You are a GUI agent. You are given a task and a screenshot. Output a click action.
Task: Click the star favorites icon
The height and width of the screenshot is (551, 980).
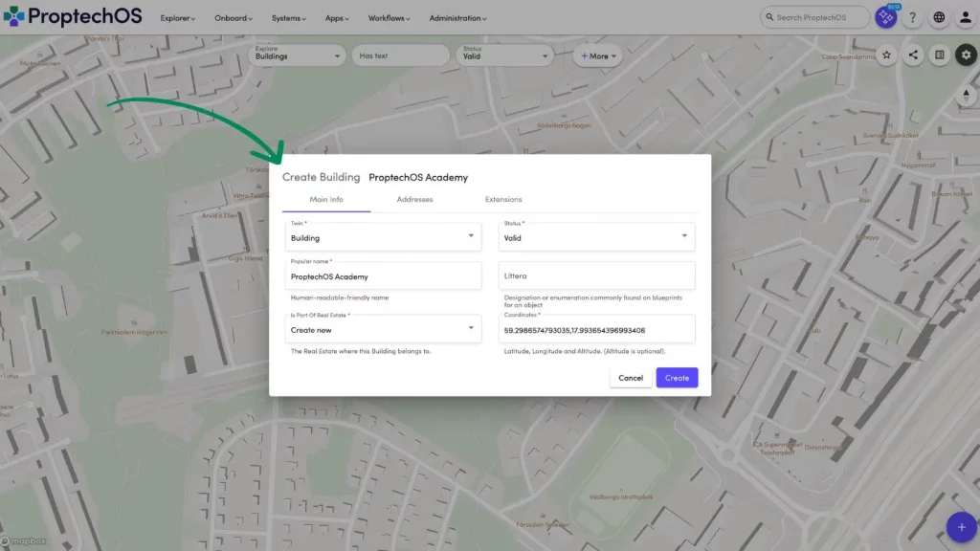coord(886,55)
